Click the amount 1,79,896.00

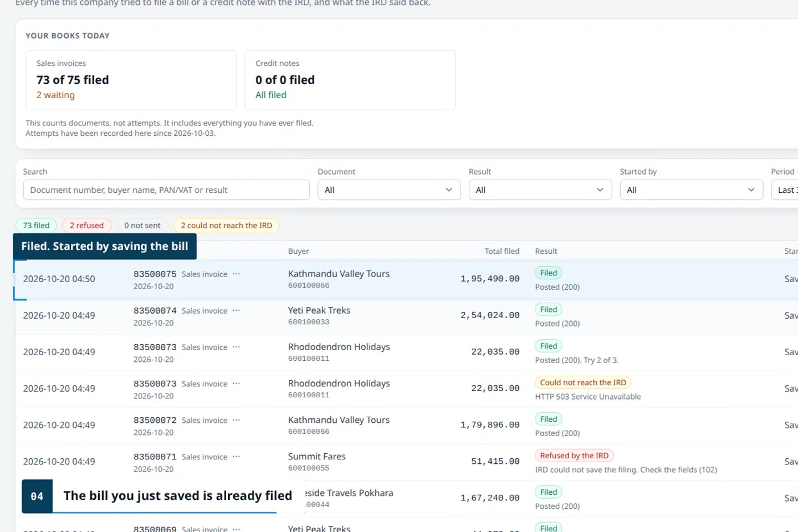tap(490, 425)
